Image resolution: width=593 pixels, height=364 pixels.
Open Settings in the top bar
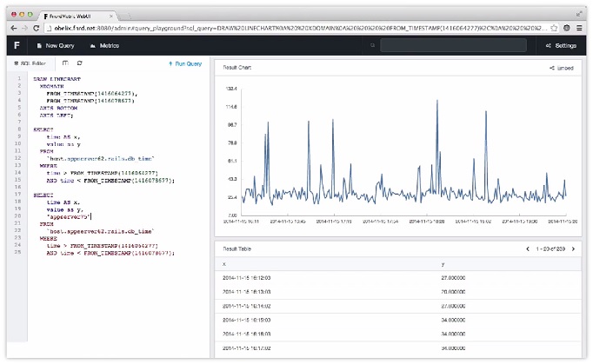(561, 45)
